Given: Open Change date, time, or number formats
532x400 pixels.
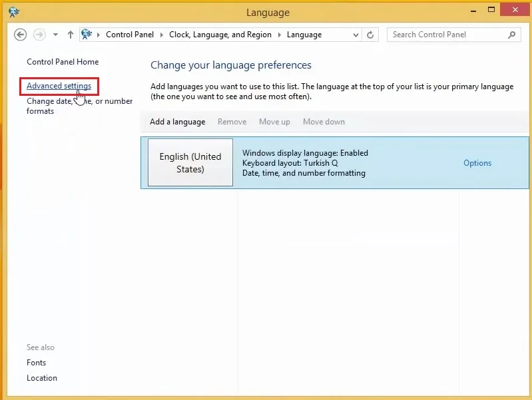Looking at the screenshot, I should tap(79, 106).
